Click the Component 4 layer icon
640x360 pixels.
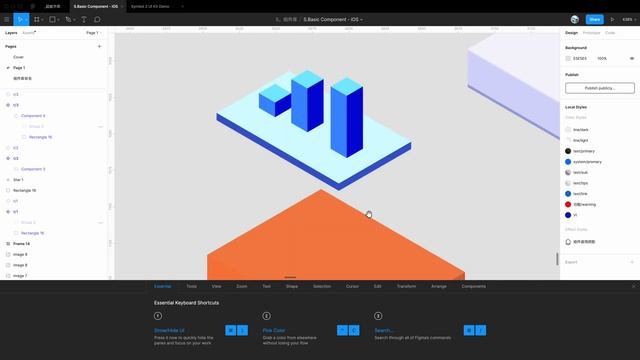(16, 116)
